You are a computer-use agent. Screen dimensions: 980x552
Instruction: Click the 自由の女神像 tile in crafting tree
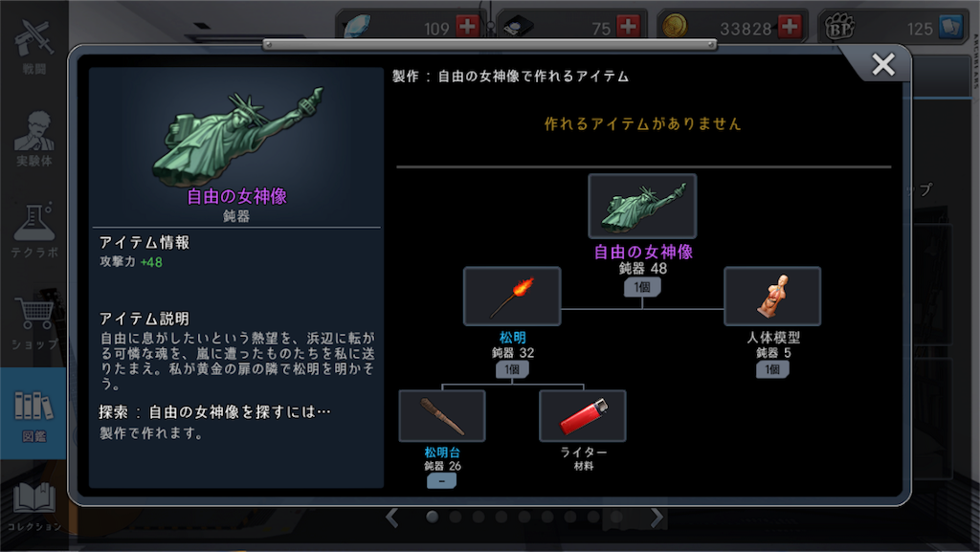click(642, 206)
